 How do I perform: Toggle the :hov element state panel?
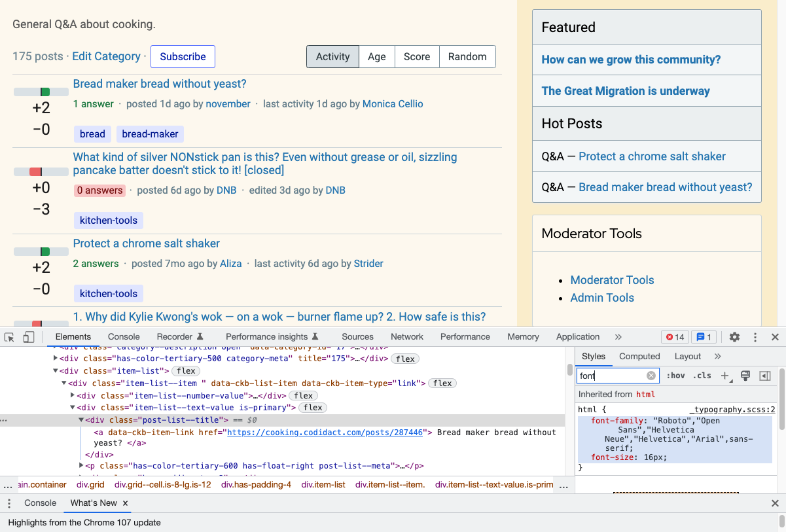click(675, 376)
